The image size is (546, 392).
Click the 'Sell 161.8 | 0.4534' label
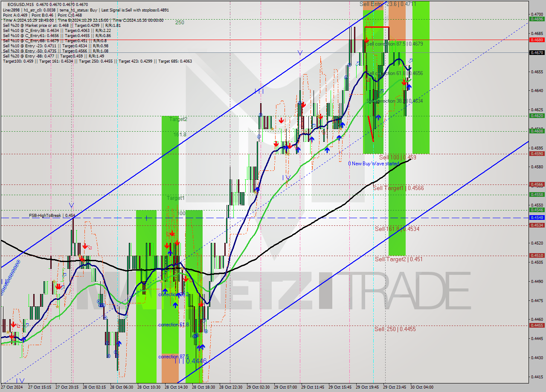tap(397, 229)
